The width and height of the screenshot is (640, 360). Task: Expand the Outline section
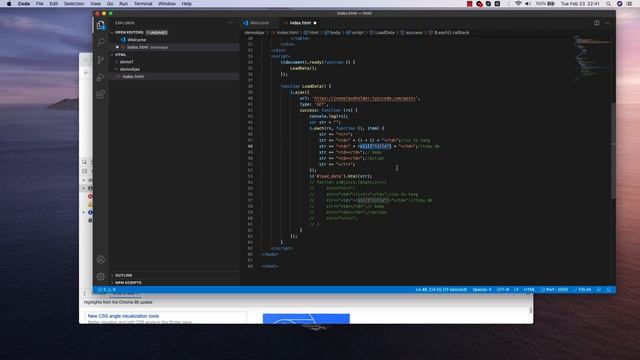click(123, 275)
